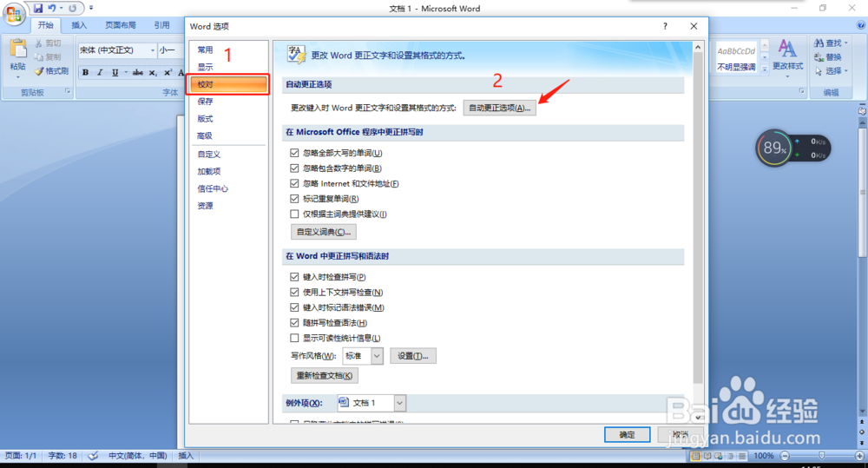
Task: Toggle Italic formatting icon
Action: click(x=100, y=73)
